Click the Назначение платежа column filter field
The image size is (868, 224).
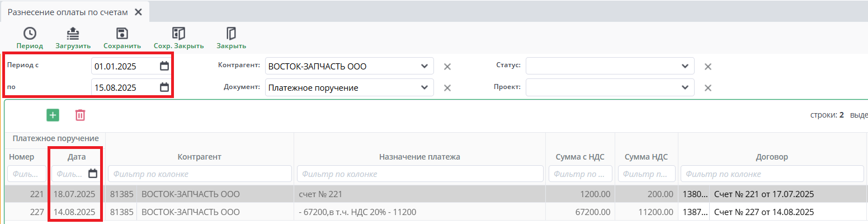click(x=419, y=174)
